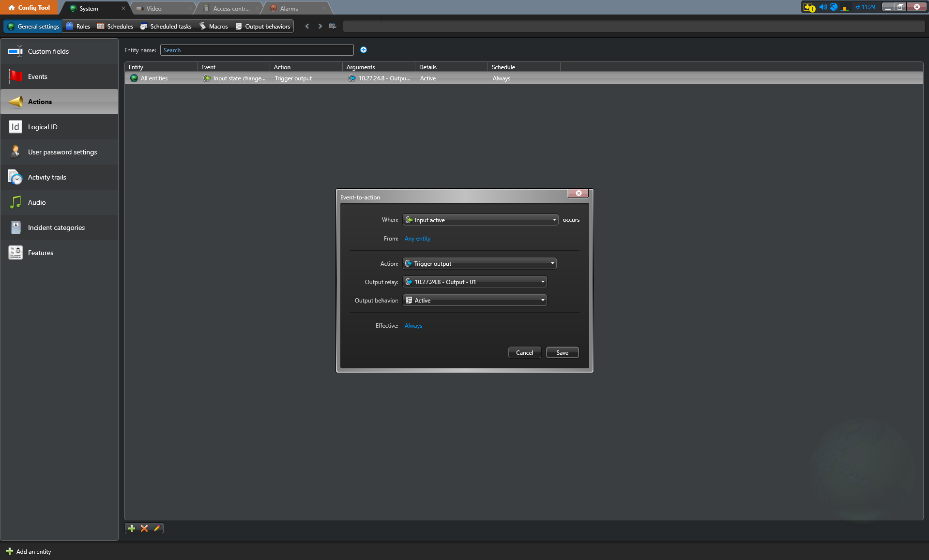Open Custom fields in sidebar
This screenshot has height=560, width=929.
coord(48,51)
